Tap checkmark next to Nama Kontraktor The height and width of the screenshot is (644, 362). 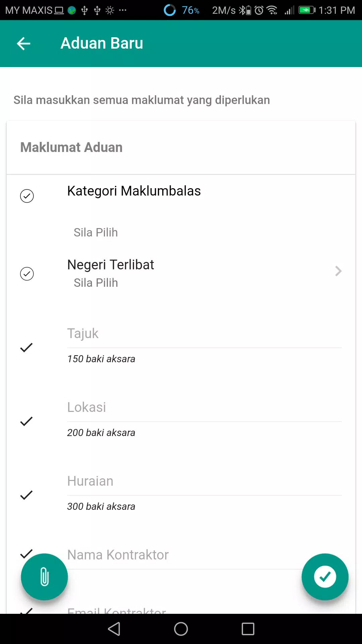tap(26, 554)
